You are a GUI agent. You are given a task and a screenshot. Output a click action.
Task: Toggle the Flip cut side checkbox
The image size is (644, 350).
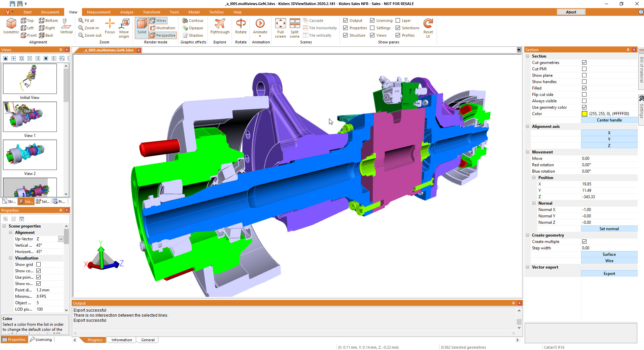(584, 95)
